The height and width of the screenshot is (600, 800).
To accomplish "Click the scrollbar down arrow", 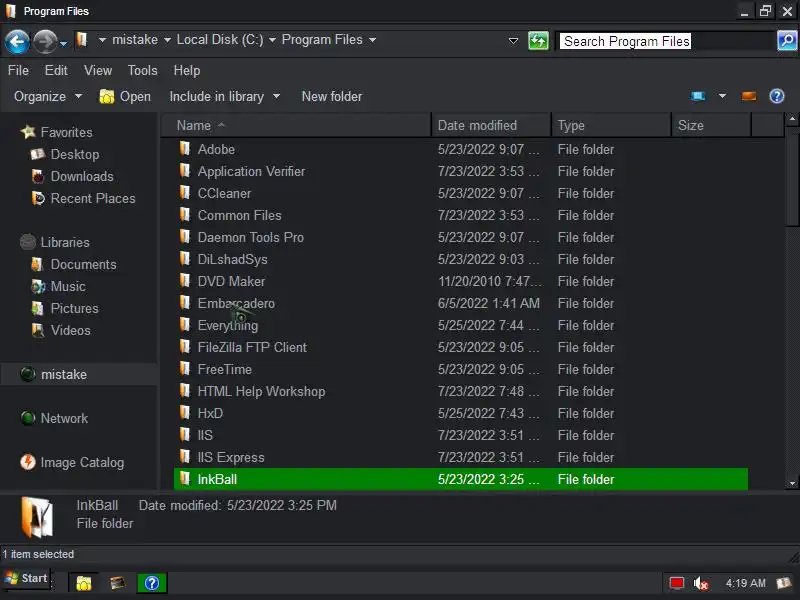I will point(792,482).
